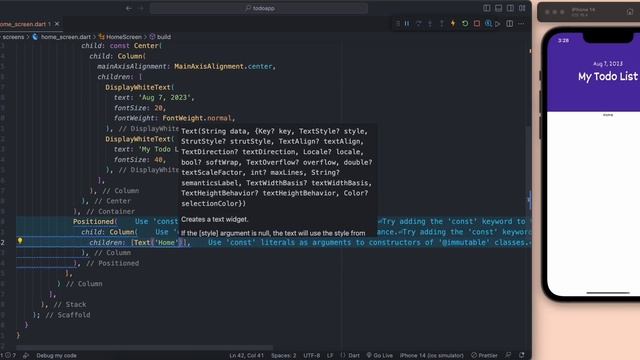This screenshot has width=640, height=360.
Task: Go back with the left arrow
Action: click(129, 8)
